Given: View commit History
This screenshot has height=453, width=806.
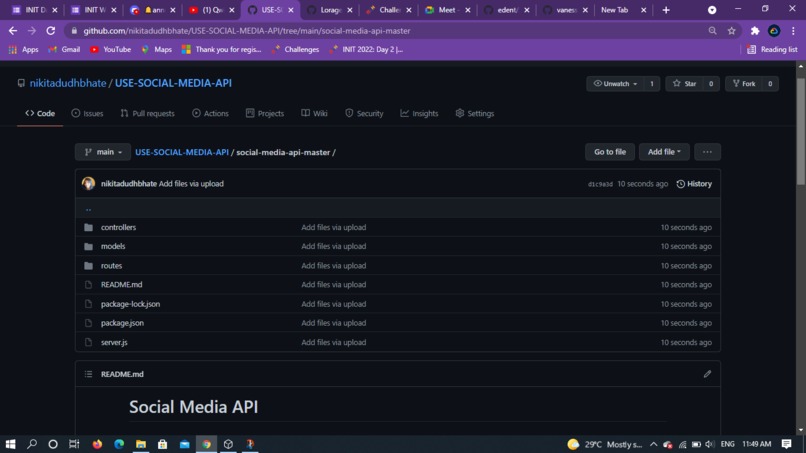Looking at the screenshot, I should (x=694, y=184).
